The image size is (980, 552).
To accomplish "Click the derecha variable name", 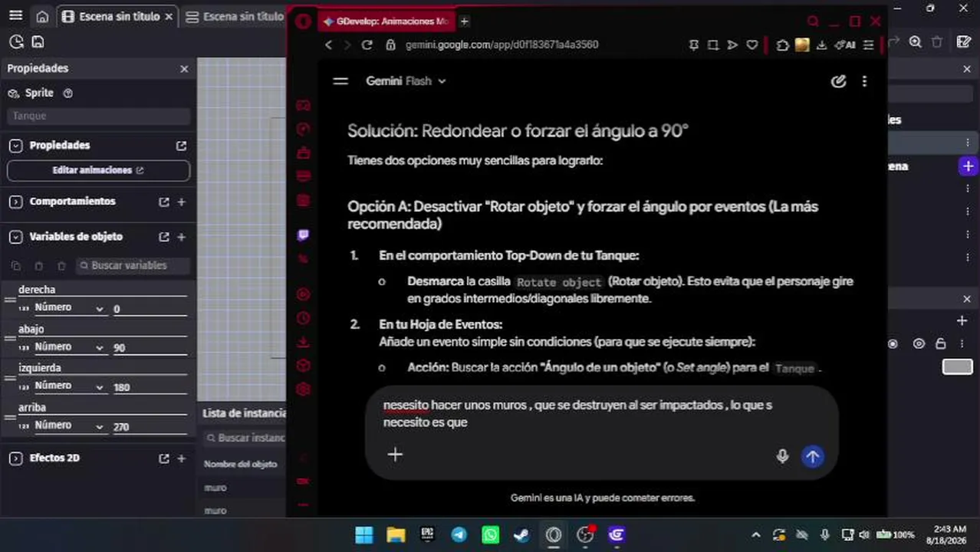I will 37,290.
